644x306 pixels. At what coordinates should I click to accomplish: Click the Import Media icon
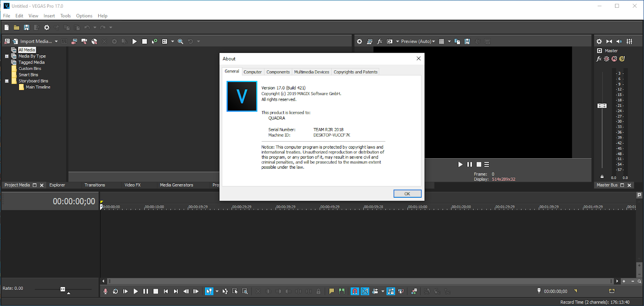point(15,41)
